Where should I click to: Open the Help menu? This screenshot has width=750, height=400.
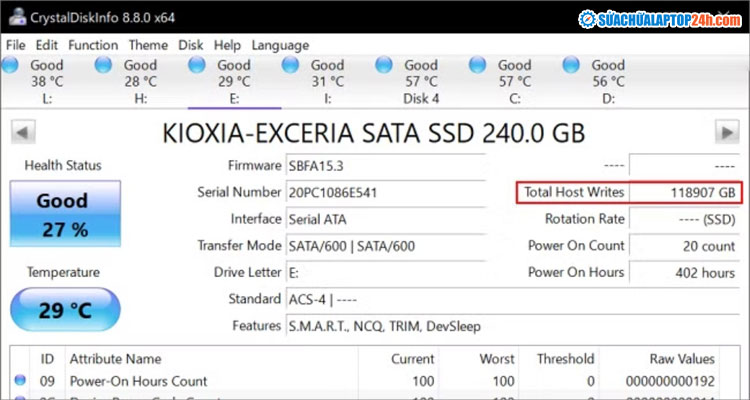pos(227,45)
